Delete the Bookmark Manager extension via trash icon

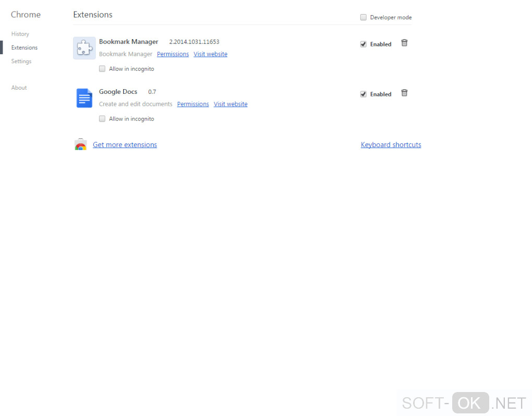[x=404, y=43]
